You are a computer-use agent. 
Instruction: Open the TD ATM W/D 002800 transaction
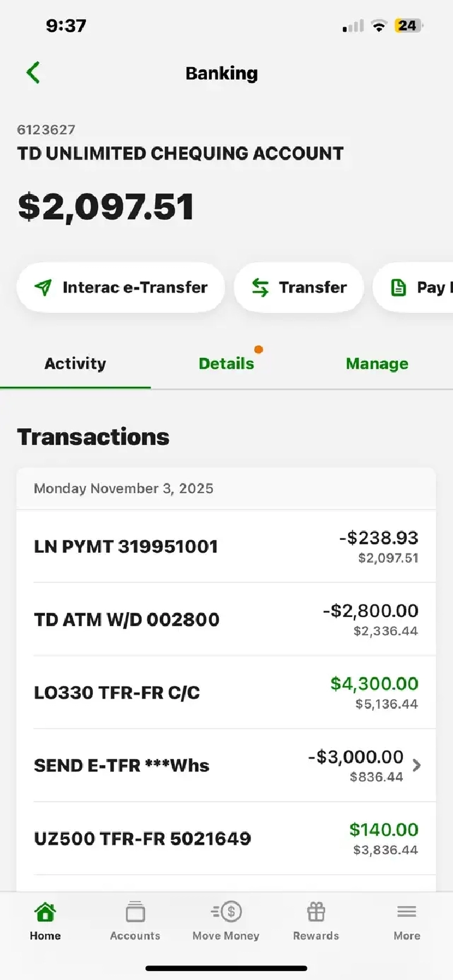[x=226, y=620]
